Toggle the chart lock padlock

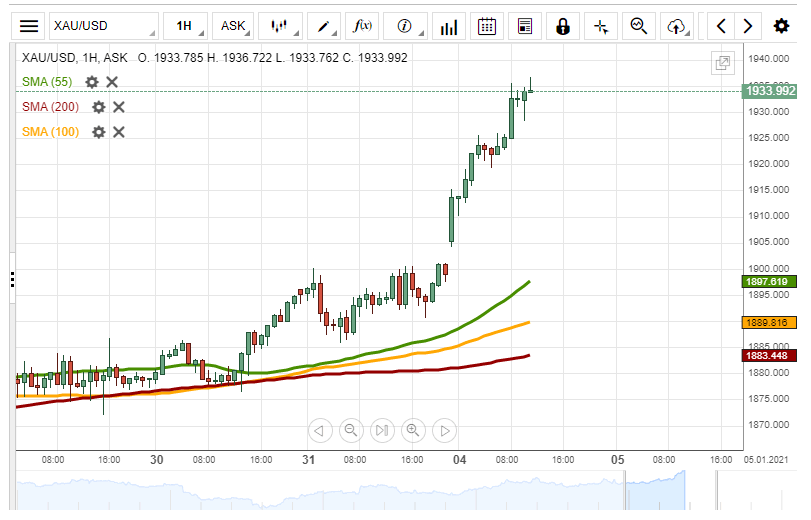[x=563, y=26]
